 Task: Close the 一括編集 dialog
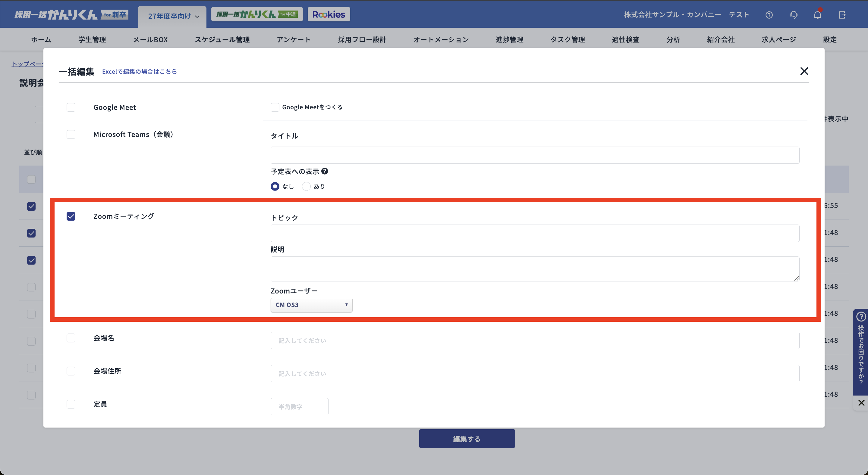pos(804,71)
